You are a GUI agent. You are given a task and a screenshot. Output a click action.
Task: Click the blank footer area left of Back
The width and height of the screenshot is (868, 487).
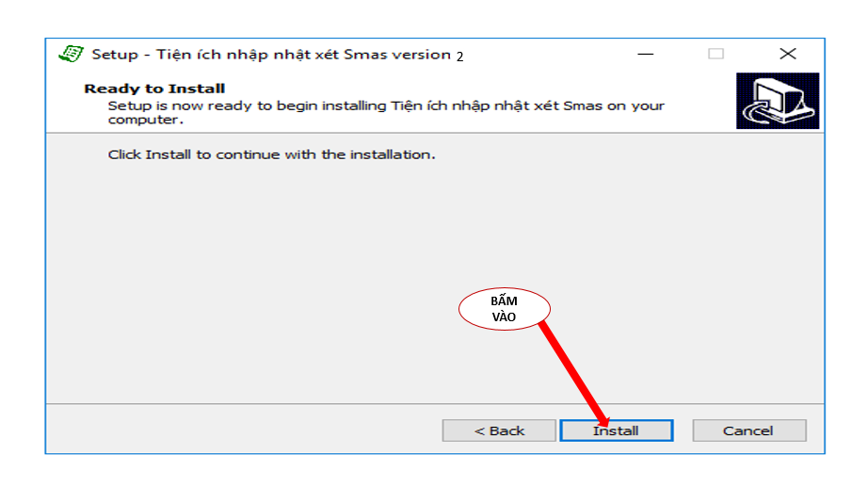[235, 430]
